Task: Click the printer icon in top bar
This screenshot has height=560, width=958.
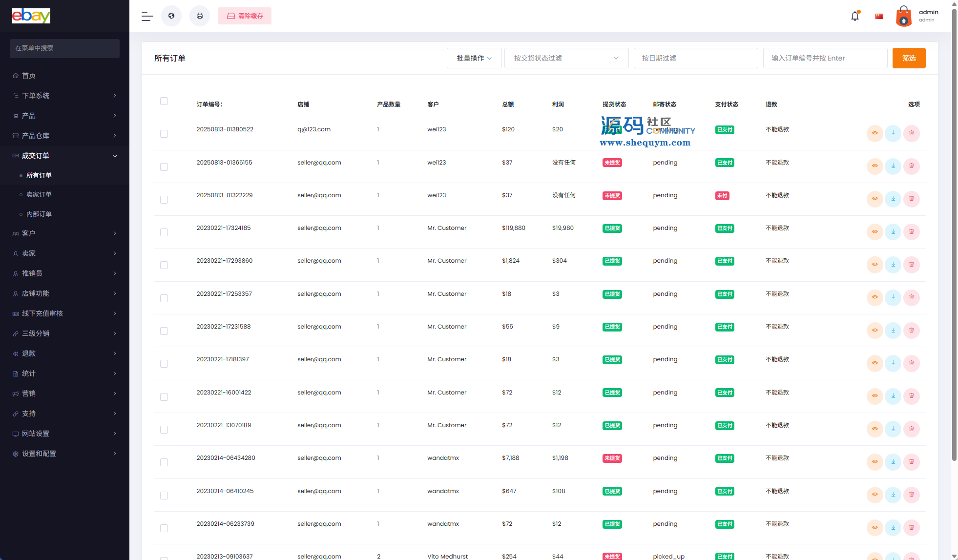Action: (200, 16)
